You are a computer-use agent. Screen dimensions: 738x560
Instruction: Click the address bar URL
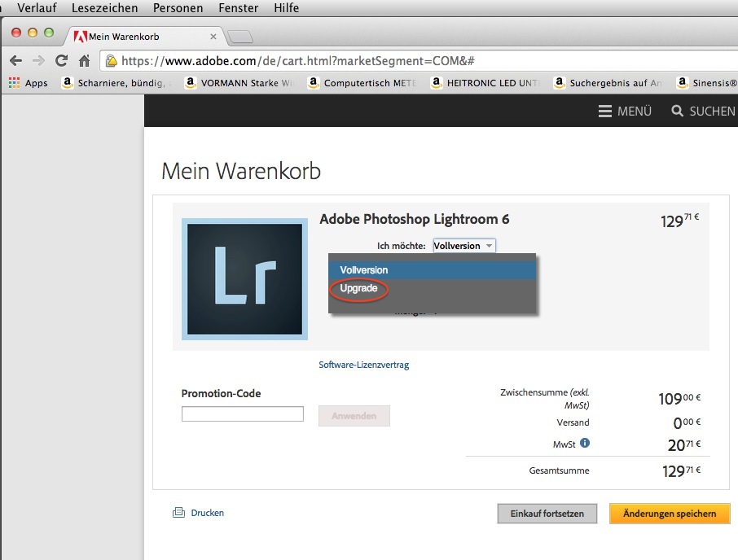(x=298, y=61)
